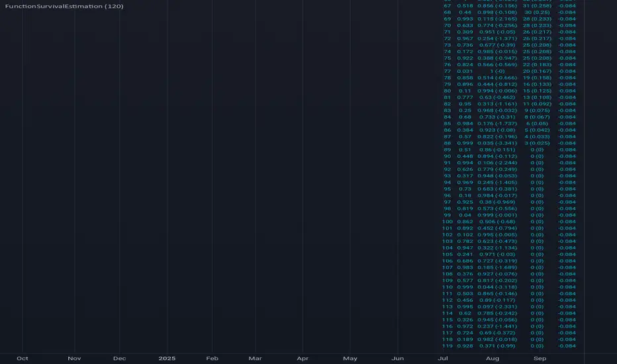Click the 15 (0.125) cell in row 80
Viewport: 617px width, 364px height.
[x=537, y=91]
